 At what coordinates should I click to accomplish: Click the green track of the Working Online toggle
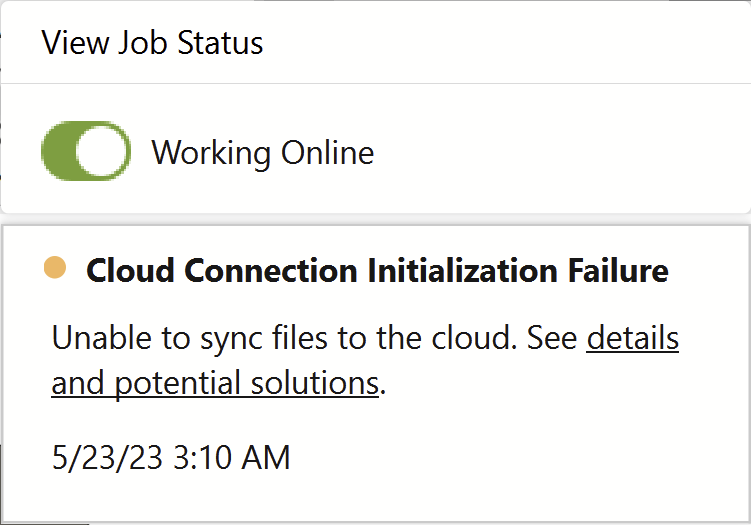(x=58, y=152)
